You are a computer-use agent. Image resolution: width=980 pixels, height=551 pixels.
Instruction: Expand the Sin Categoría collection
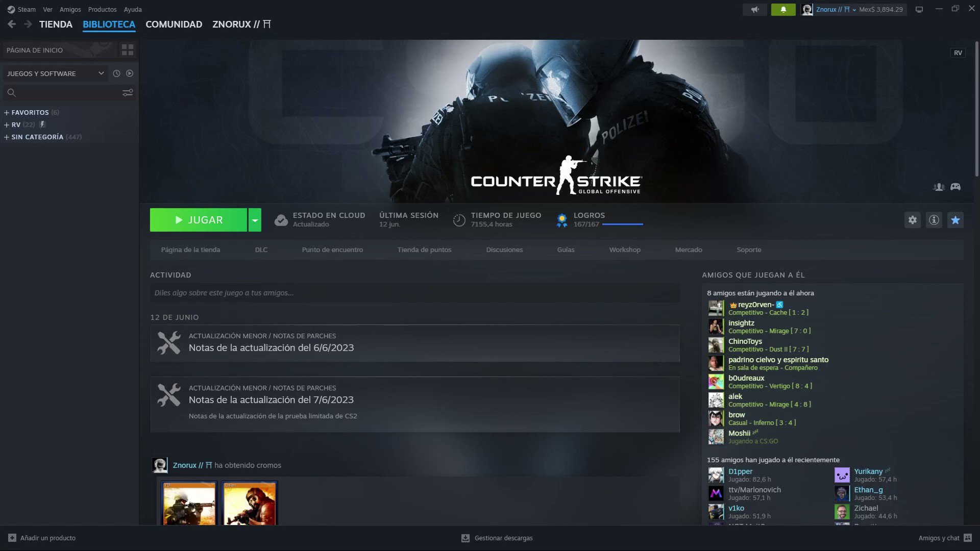click(7, 137)
